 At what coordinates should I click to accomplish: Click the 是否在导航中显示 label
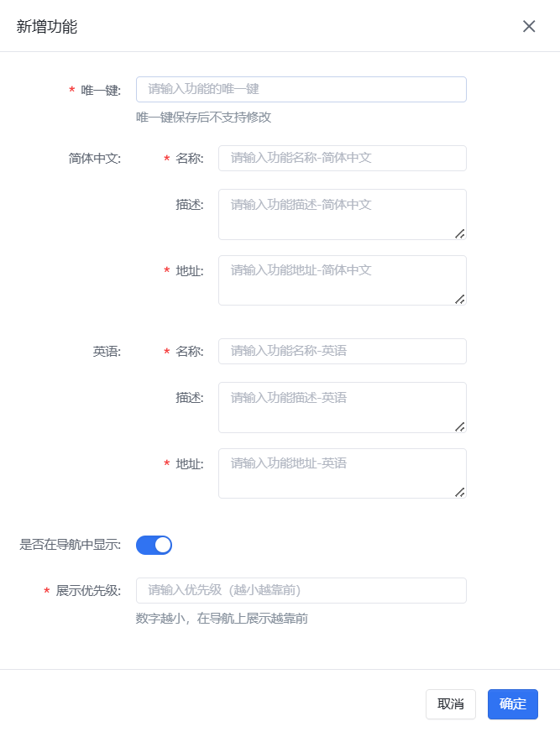tap(71, 545)
